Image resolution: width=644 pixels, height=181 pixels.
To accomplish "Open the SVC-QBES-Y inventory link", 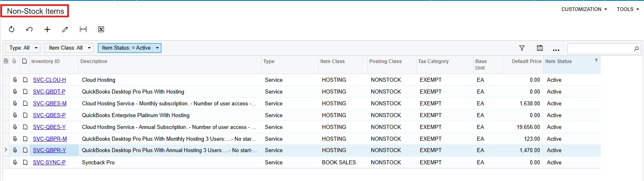I will [49, 127].
